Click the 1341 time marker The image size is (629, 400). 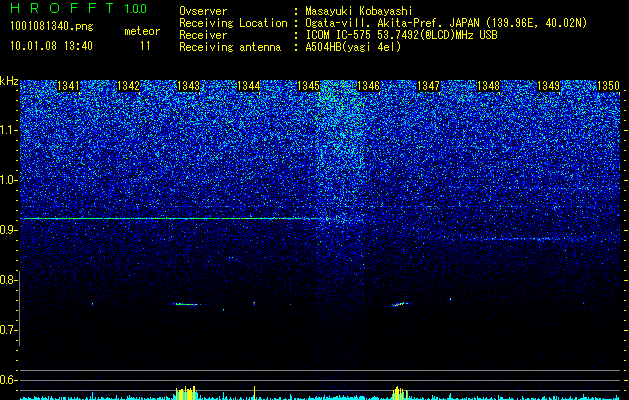(68, 86)
